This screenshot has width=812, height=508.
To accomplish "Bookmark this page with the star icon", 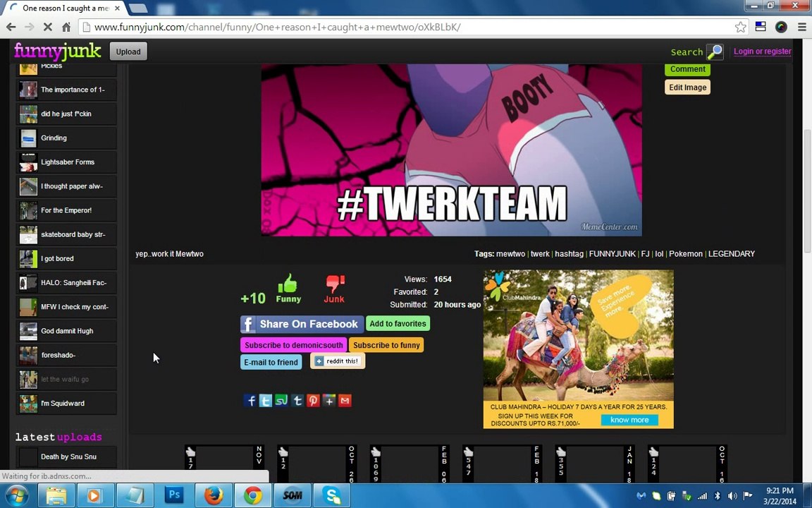I will (x=741, y=27).
